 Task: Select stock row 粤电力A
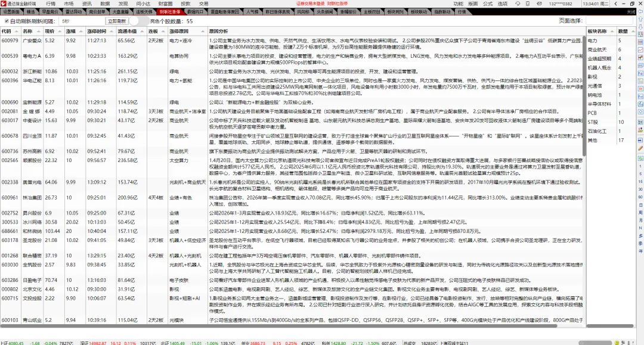point(292,59)
